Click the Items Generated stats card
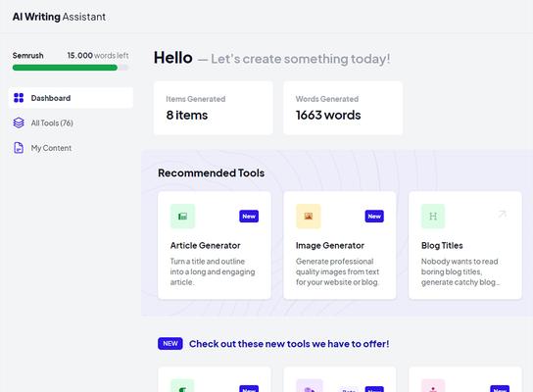This screenshot has width=533, height=392. coord(214,108)
